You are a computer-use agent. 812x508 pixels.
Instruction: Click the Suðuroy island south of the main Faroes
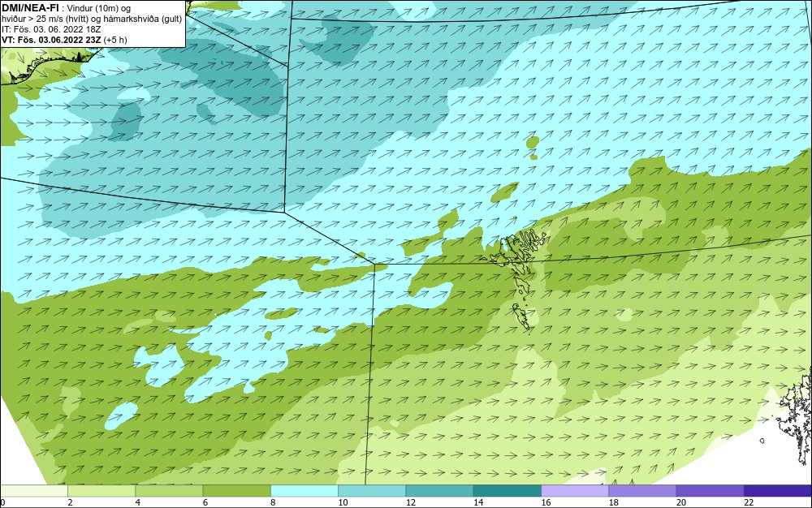(523, 316)
